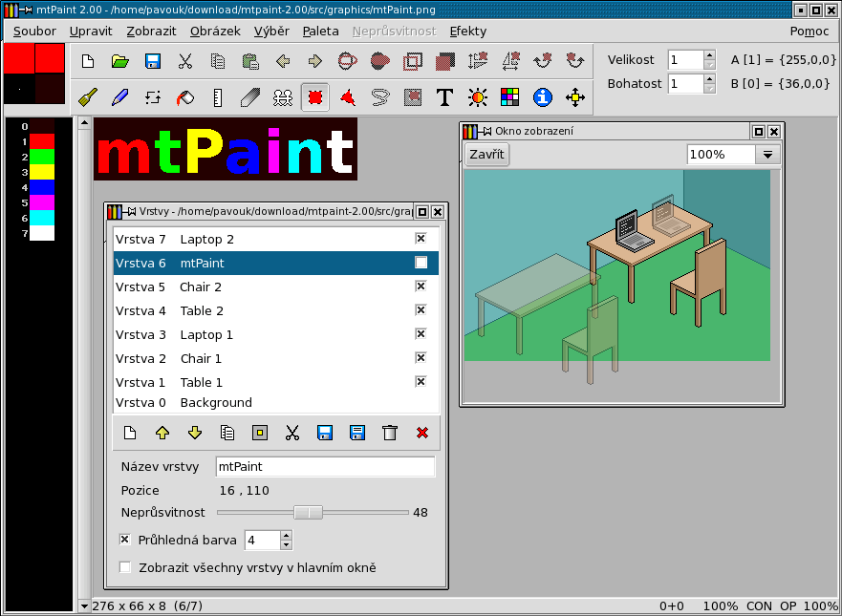Copy using the main toolbar copy icon
842x616 pixels.
point(218,61)
